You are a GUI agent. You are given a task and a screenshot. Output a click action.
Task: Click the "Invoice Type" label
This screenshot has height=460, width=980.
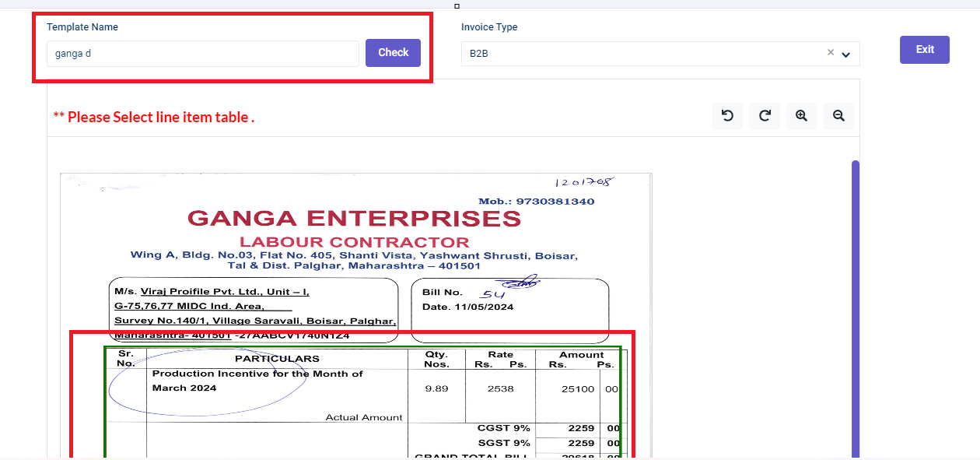pyautogui.click(x=489, y=27)
